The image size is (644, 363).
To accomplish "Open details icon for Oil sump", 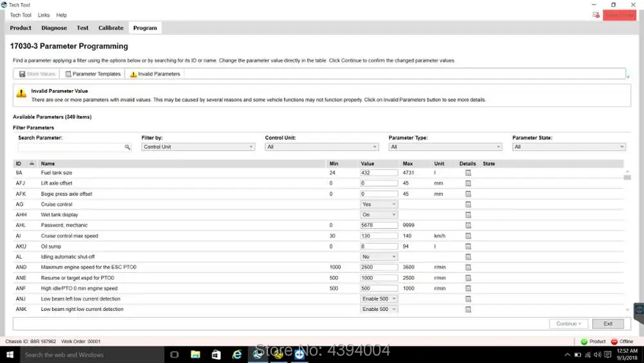I will pos(468,246).
